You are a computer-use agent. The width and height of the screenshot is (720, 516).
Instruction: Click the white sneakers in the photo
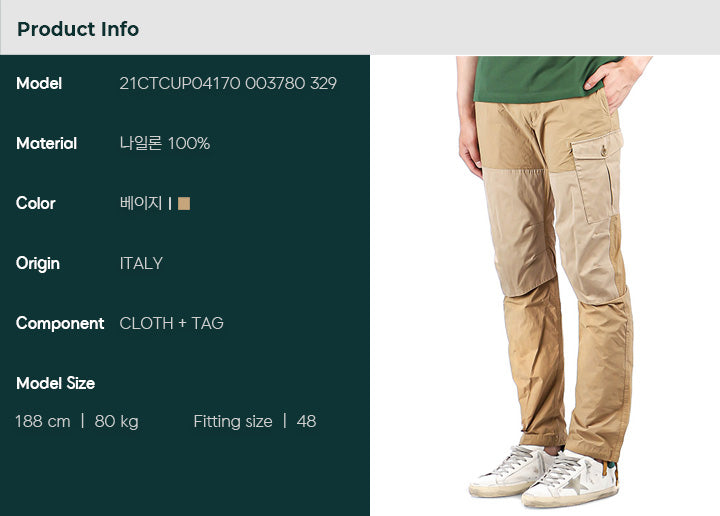[x=544, y=475]
